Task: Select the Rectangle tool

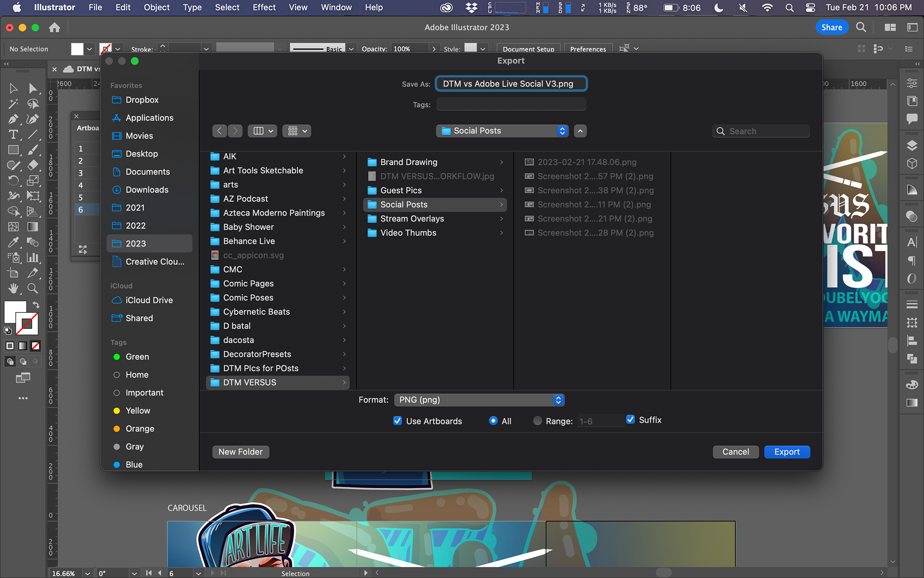Action: [x=13, y=150]
